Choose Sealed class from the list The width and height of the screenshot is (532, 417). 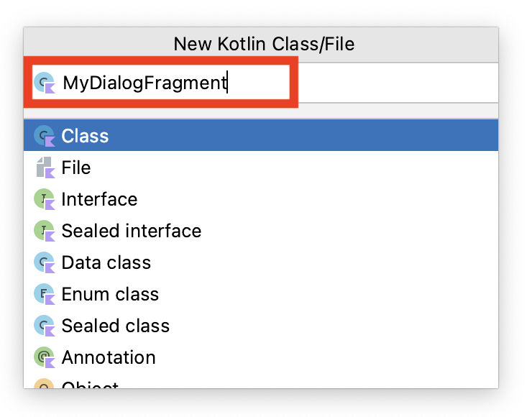click(x=261, y=326)
